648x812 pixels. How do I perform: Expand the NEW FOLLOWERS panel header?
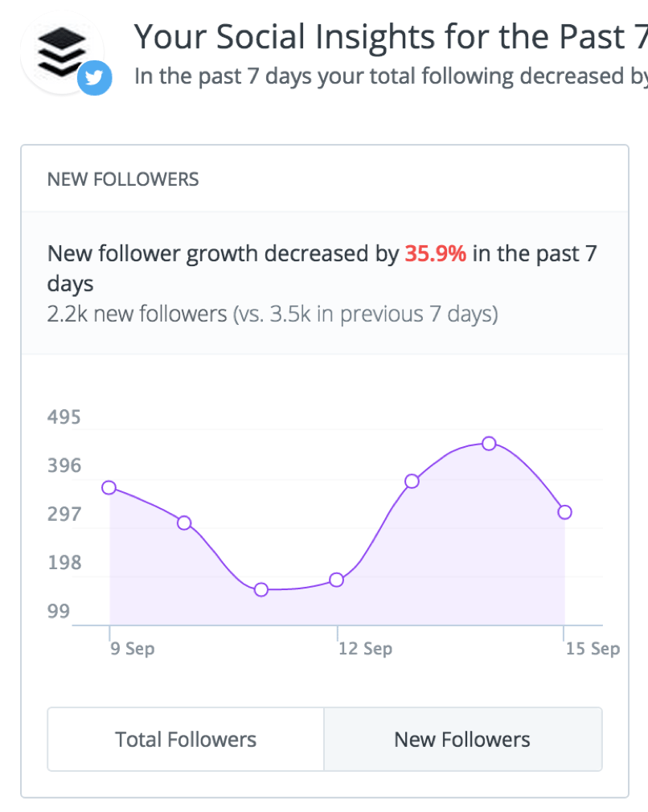point(122,178)
